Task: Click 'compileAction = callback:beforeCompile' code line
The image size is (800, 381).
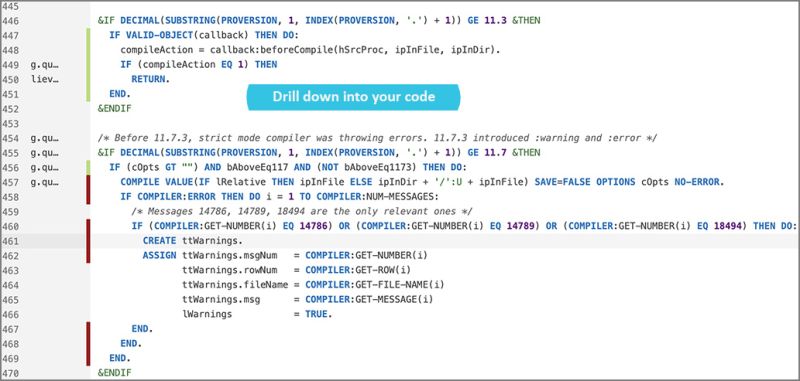Action: tap(311, 50)
